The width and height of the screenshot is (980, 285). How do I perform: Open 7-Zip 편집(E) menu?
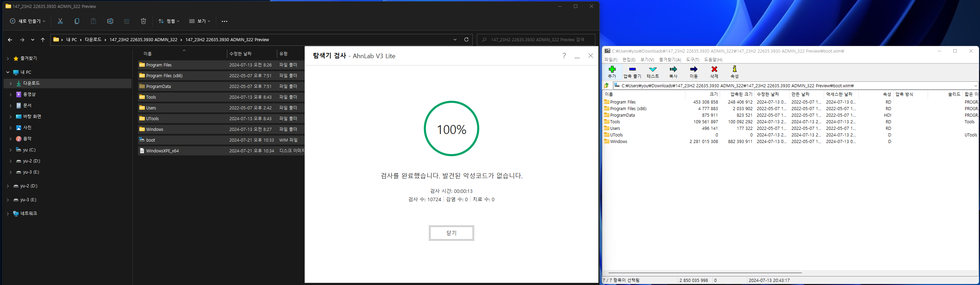(629, 60)
